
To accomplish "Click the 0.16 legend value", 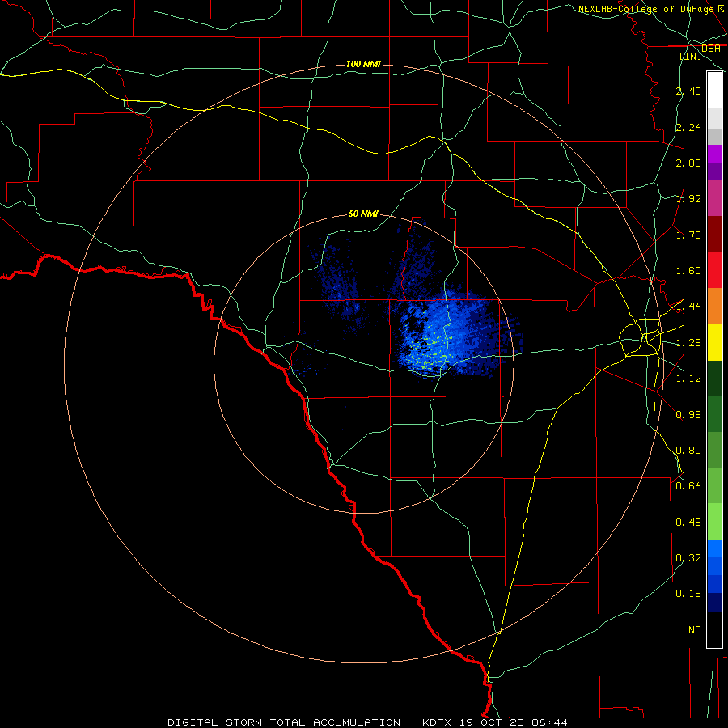I will [x=688, y=594].
